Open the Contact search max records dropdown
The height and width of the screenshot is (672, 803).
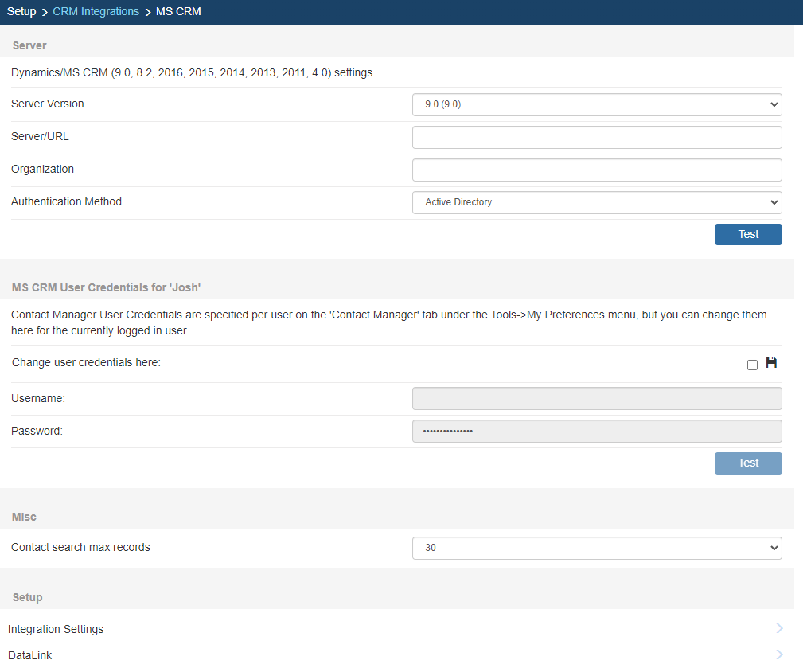597,548
